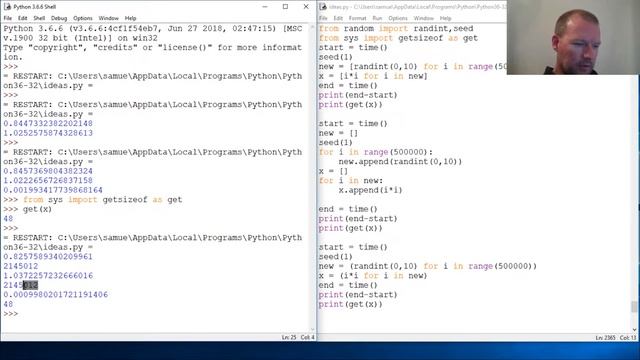Image resolution: width=640 pixels, height=360 pixels.
Task: Click the shell scrollbar up arrow
Action: (x=313, y=27)
